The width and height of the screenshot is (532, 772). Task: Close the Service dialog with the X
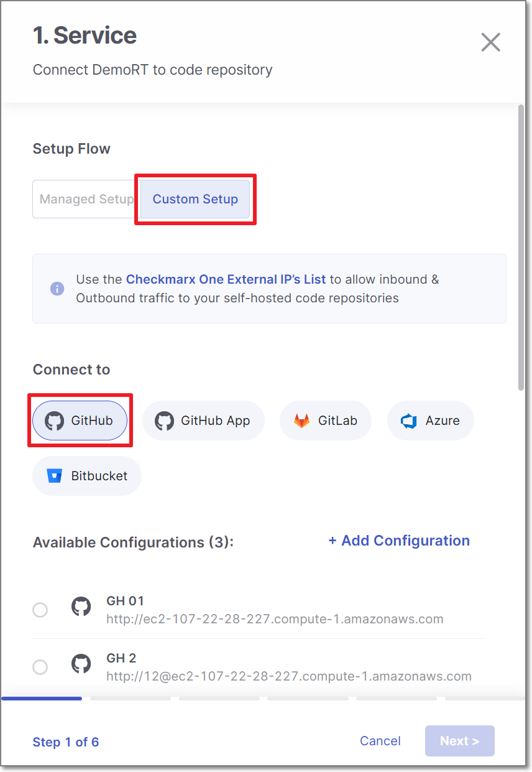490,42
